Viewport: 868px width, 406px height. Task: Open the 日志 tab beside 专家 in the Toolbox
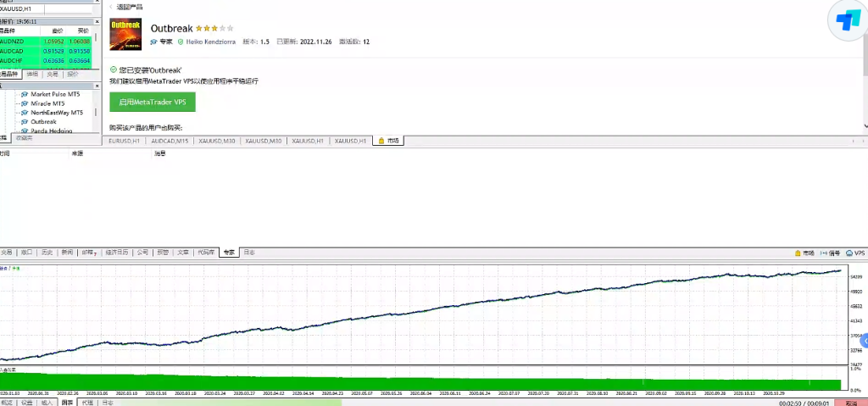click(x=249, y=253)
